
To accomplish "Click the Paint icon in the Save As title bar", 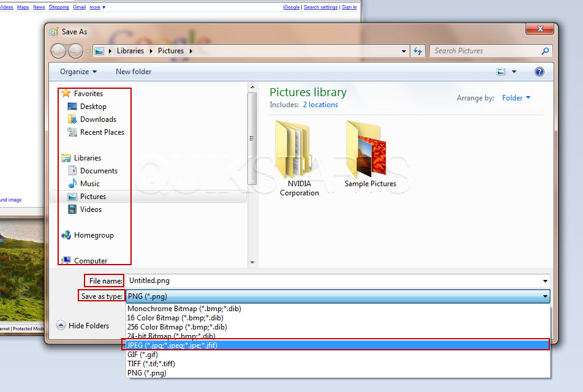I will [53, 32].
